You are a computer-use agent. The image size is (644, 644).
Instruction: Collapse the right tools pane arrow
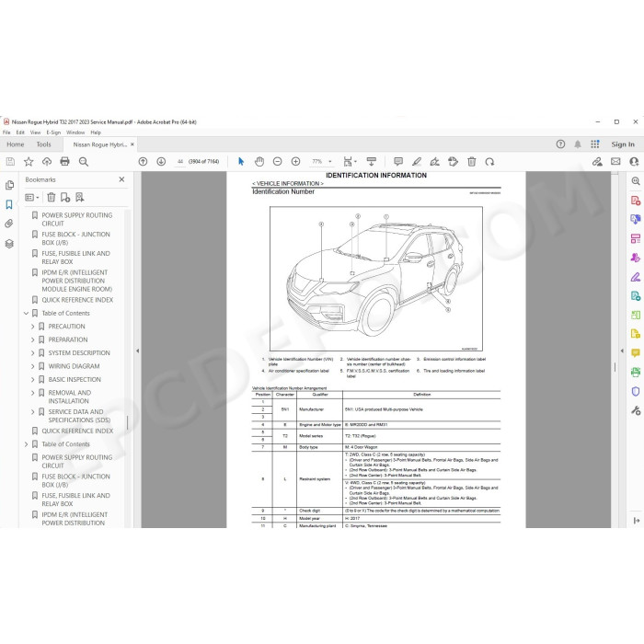pos(622,351)
